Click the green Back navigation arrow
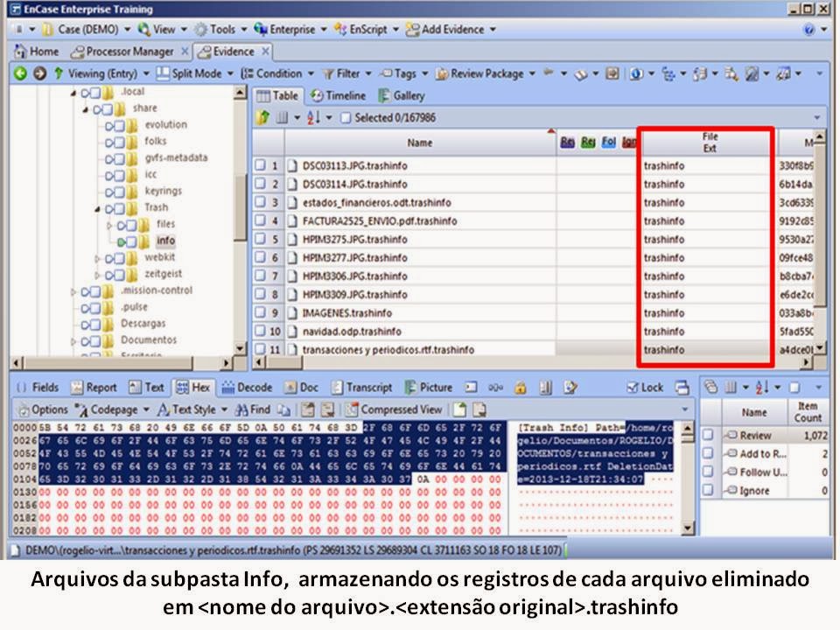Image resolution: width=840 pixels, height=630 pixels. [20, 73]
